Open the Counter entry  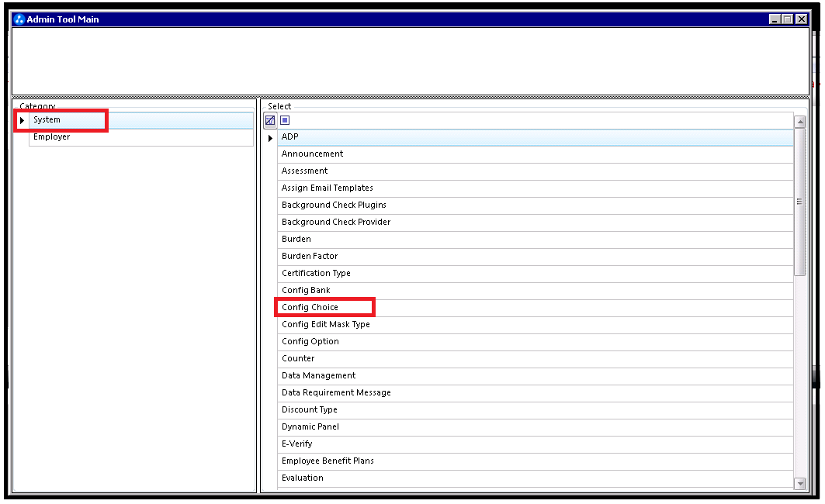535,359
